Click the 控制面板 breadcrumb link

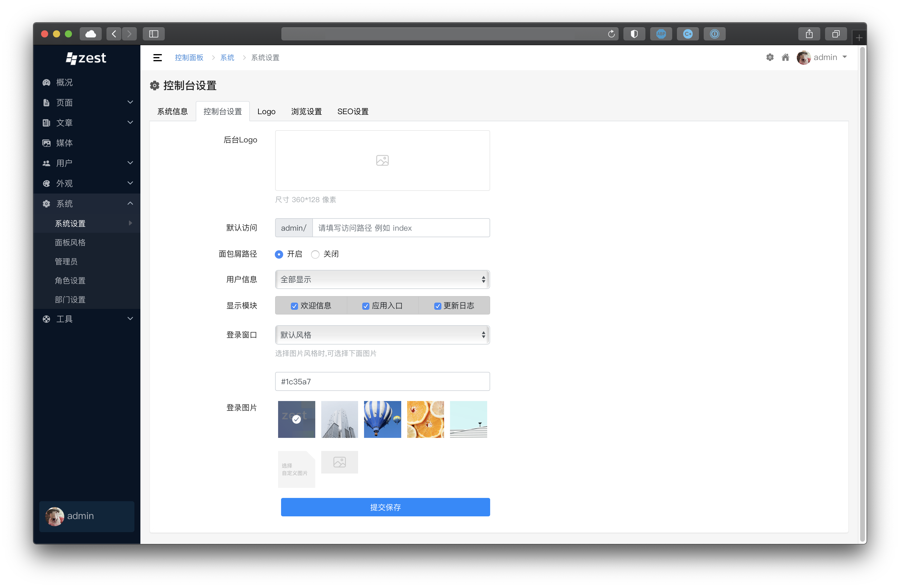point(189,57)
